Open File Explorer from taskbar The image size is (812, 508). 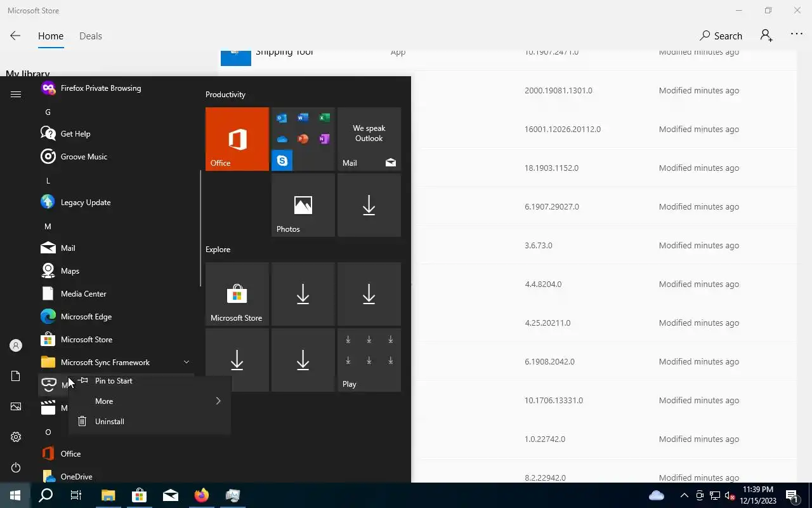pos(108,495)
